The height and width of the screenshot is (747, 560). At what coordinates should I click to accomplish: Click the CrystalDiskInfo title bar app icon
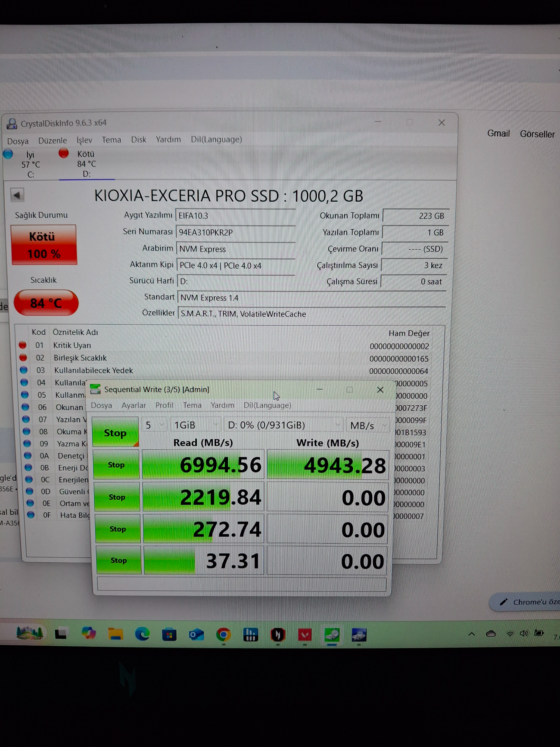click(x=12, y=123)
